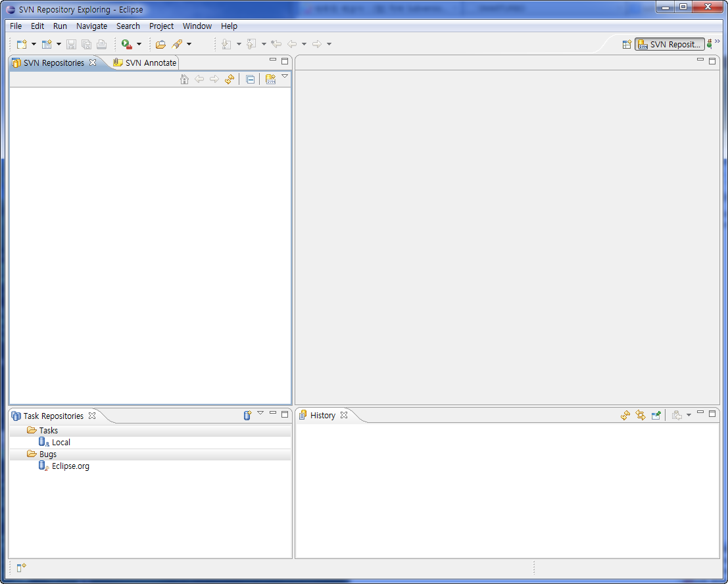Toggle Pin this History view icon

pyautogui.click(x=656, y=416)
